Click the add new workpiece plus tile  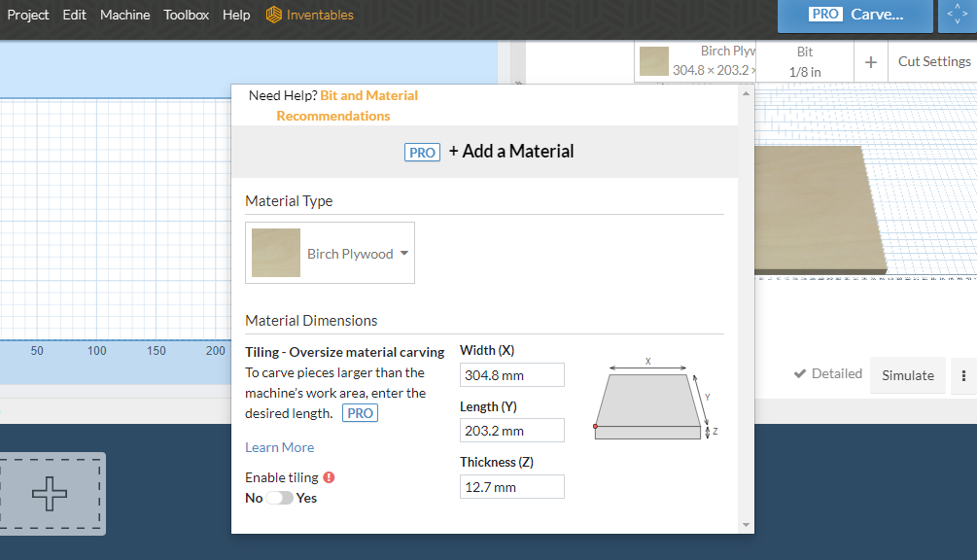click(x=50, y=494)
